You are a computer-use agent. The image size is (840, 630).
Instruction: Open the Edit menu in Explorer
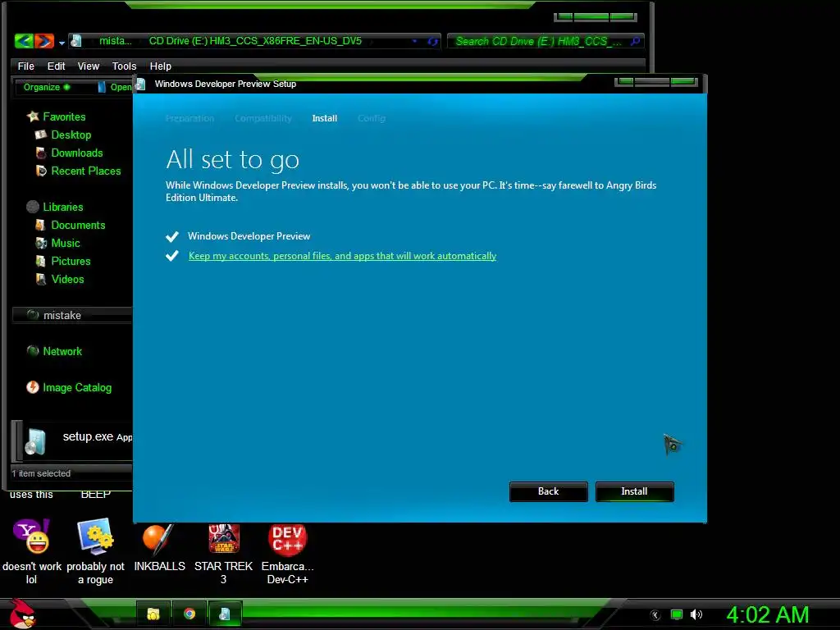[56, 66]
